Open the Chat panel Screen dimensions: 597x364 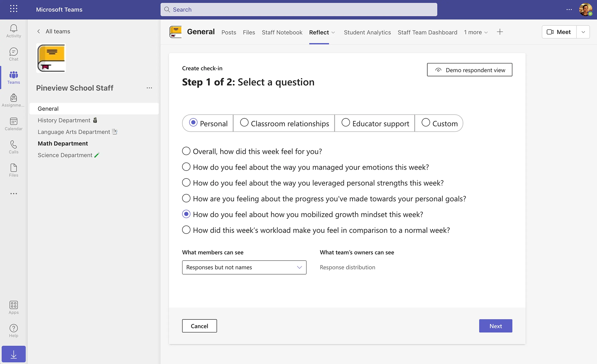click(13, 54)
